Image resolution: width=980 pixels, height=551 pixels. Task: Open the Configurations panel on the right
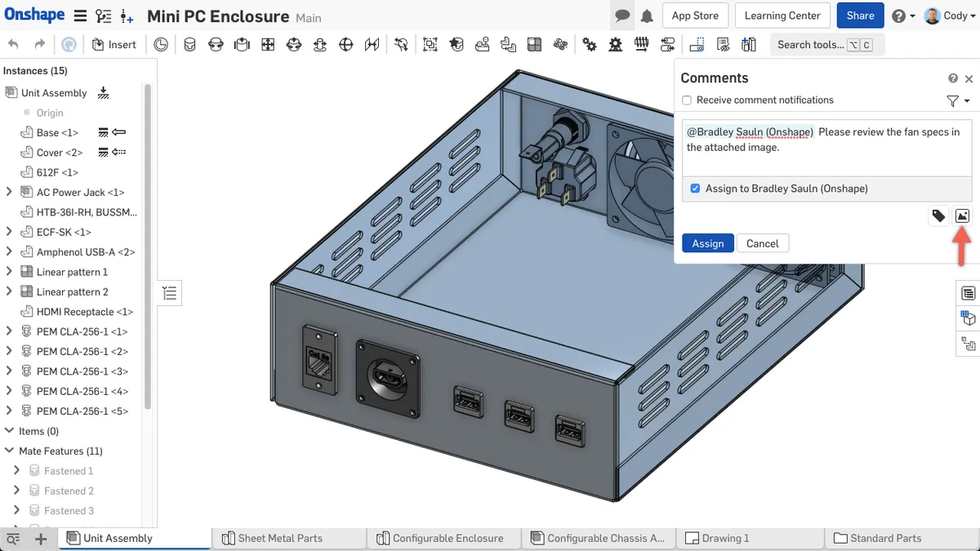click(968, 318)
